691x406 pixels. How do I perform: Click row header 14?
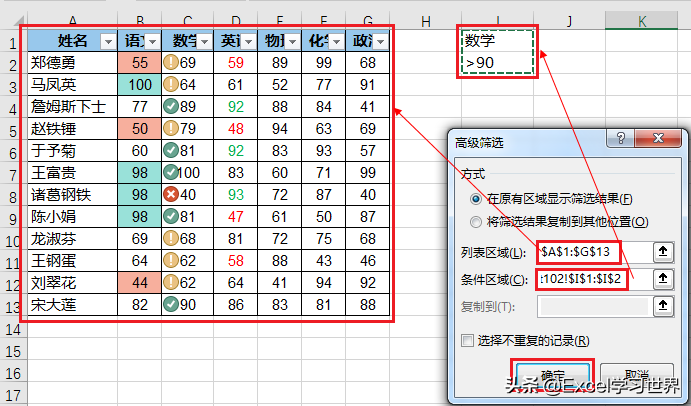coord(13,329)
